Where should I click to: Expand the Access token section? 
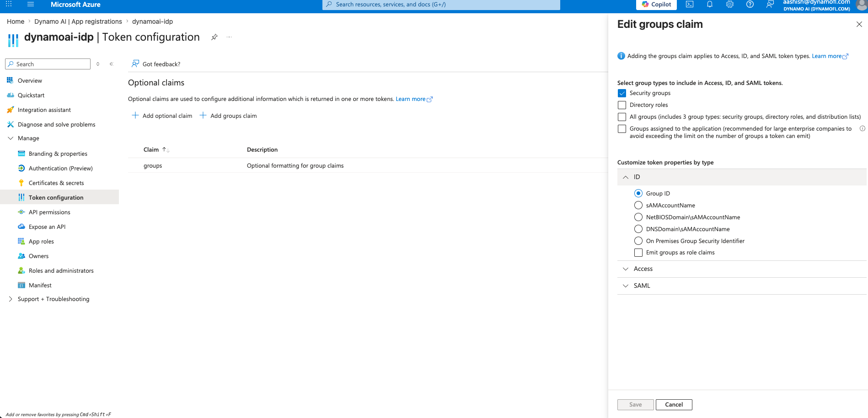[x=742, y=269]
